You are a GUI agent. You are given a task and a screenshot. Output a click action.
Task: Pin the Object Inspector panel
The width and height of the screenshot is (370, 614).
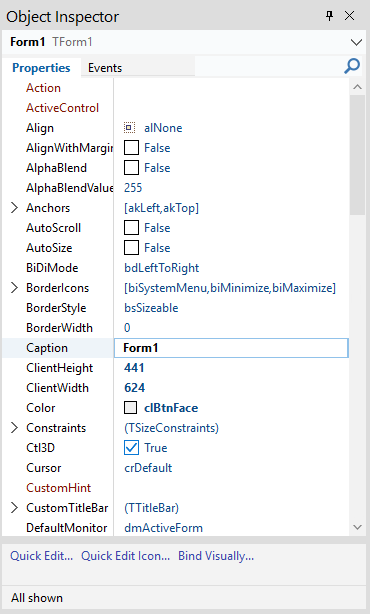pyautogui.click(x=330, y=16)
